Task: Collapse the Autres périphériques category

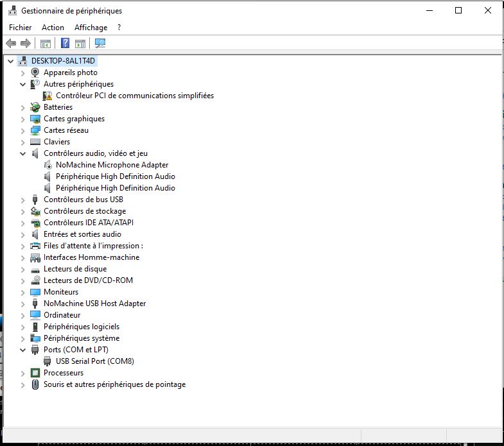Action: coord(23,84)
